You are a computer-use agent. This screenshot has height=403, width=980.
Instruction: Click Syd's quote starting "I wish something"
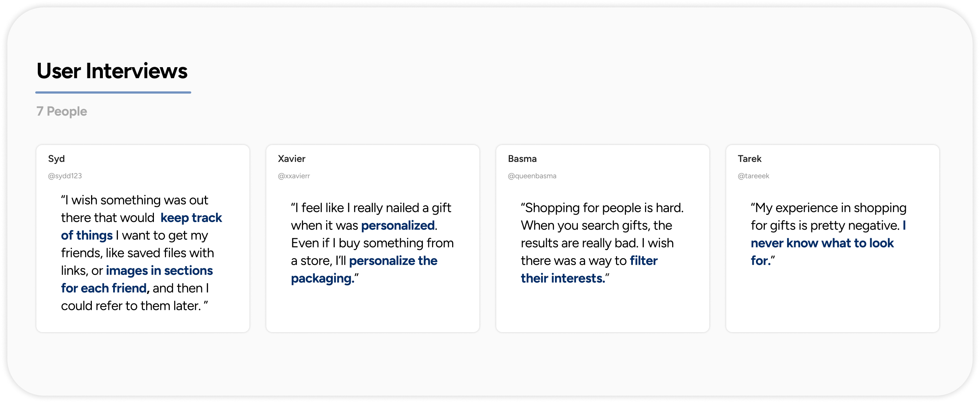point(135,200)
